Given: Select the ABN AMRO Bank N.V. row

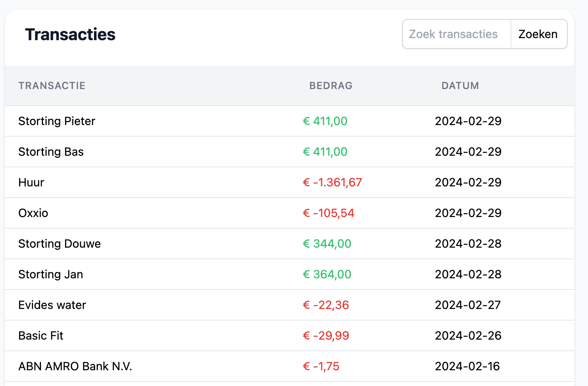Looking at the screenshot, I should pos(75,366).
